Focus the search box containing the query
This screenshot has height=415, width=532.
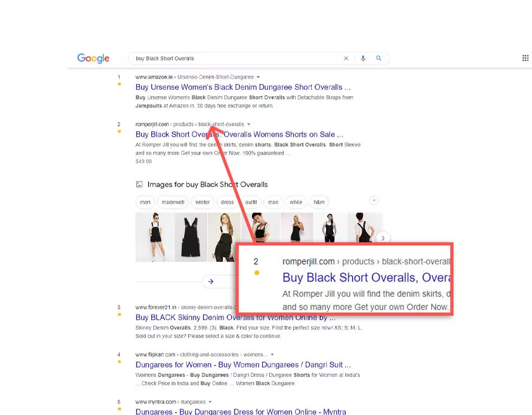pyautogui.click(x=234, y=58)
